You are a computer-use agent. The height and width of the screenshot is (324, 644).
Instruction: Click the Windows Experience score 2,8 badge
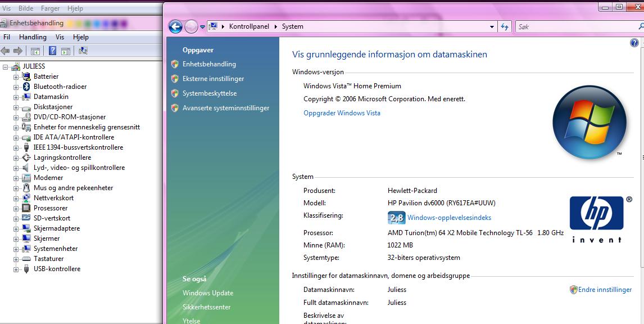[x=396, y=218]
